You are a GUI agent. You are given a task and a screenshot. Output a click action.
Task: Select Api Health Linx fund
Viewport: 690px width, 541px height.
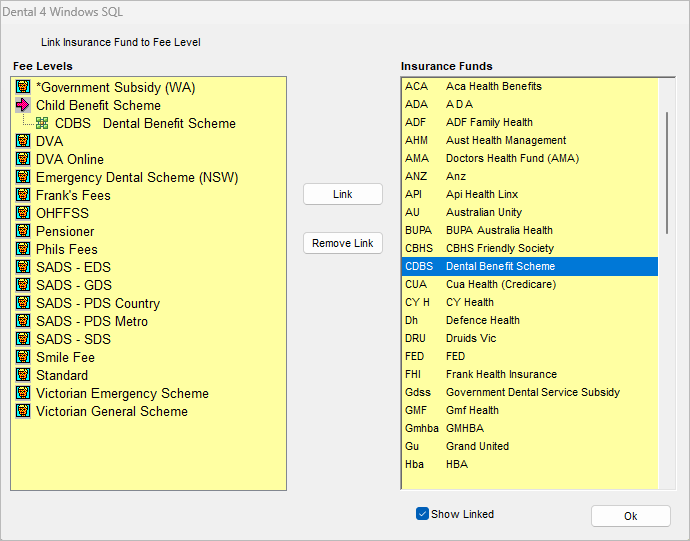[530, 194]
